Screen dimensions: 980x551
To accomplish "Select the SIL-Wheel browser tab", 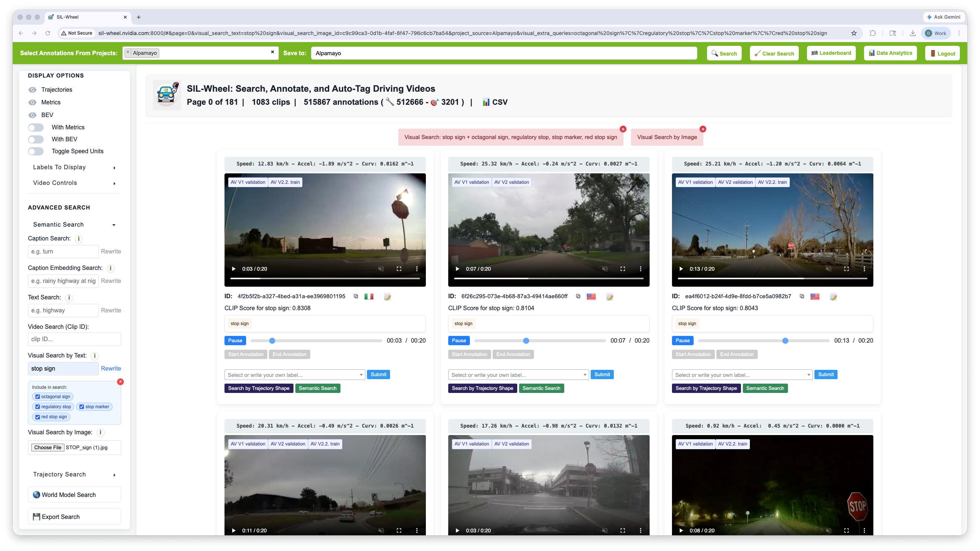I will point(88,17).
